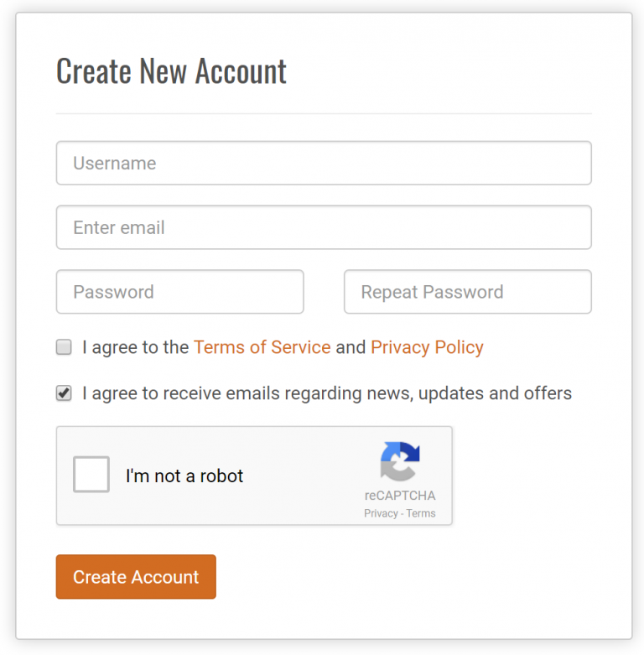
Task: Tick the Terms of Service agreement checkbox
Action: [x=64, y=346]
